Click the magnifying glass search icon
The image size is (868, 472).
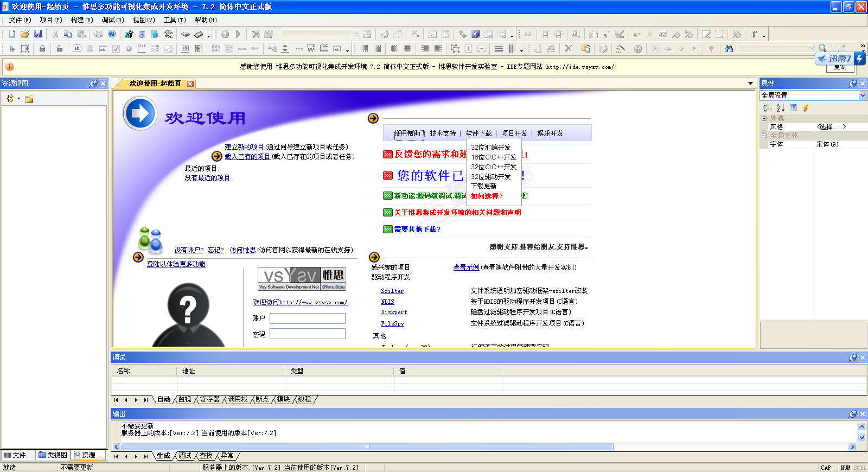click(x=823, y=48)
